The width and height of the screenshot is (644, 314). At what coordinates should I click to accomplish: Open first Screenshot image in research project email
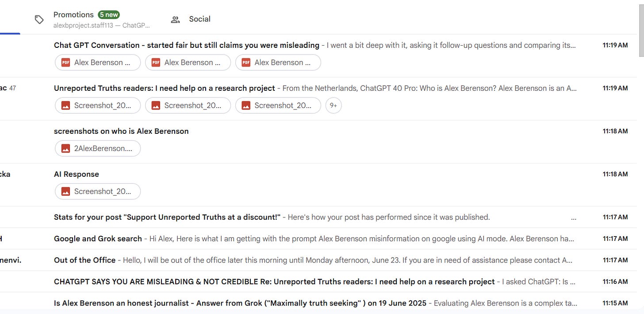[x=98, y=105]
